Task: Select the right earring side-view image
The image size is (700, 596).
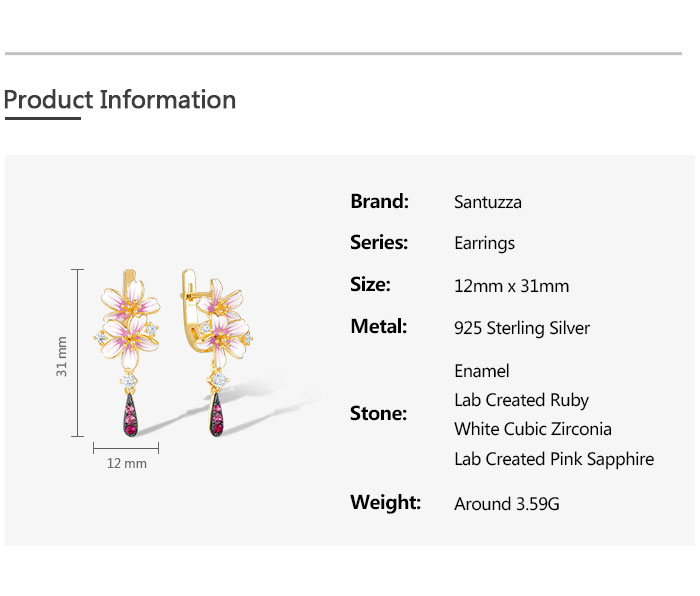Action: pos(217,353)
